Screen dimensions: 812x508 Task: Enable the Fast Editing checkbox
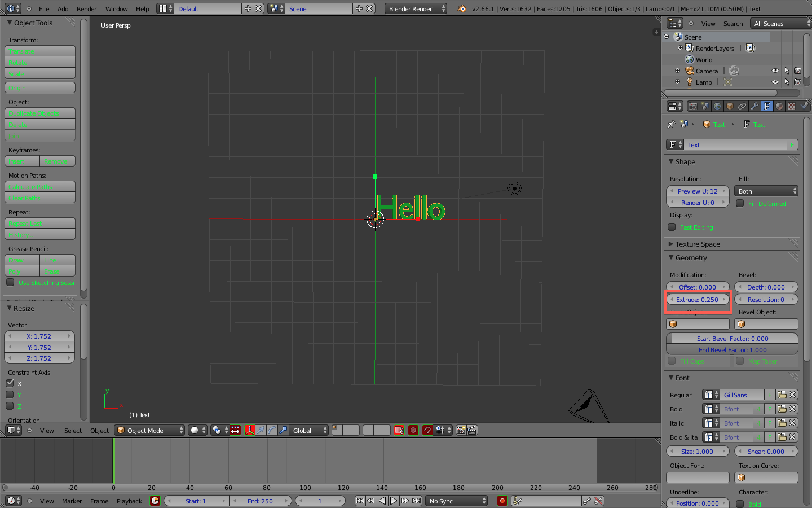coord(672,227)
